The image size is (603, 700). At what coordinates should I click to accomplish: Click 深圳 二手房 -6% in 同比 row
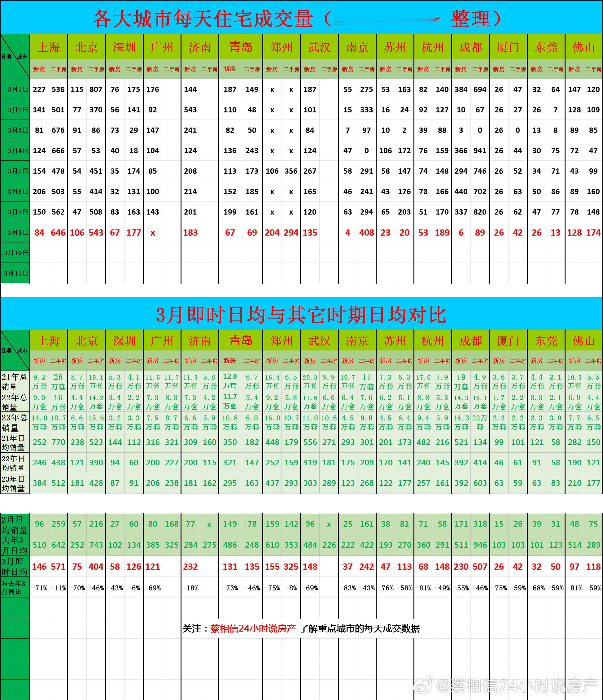tap(134, 588)
